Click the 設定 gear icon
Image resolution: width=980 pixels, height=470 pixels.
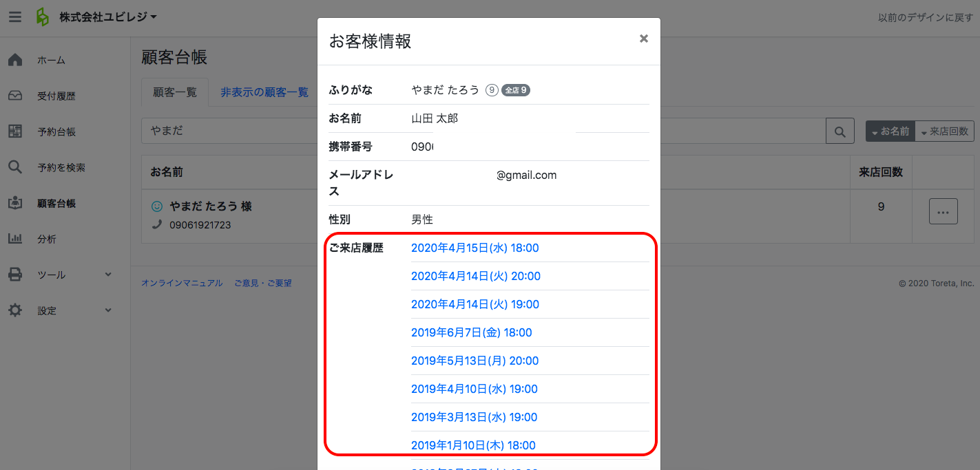(x=15, y=310)
